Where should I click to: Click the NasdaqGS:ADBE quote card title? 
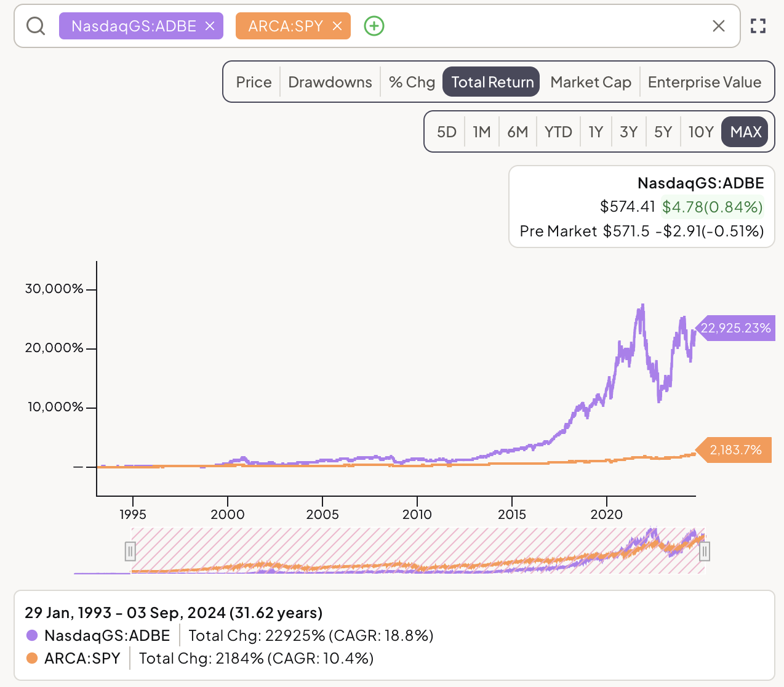(x=701, y=183)
